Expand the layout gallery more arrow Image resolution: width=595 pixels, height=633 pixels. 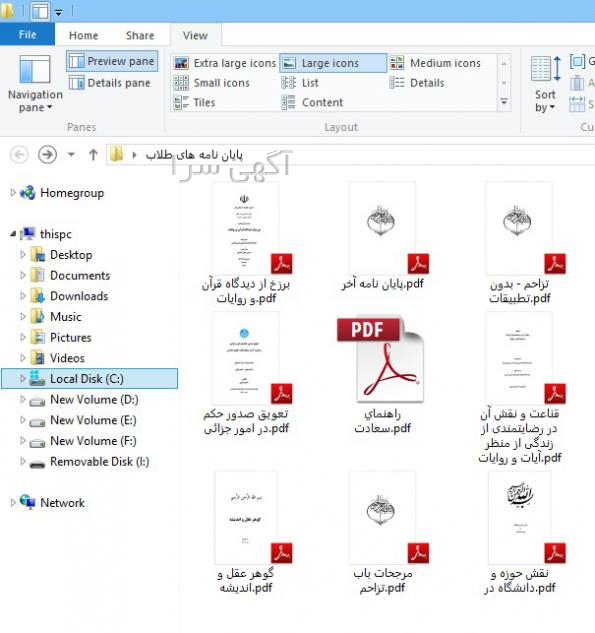504,102
